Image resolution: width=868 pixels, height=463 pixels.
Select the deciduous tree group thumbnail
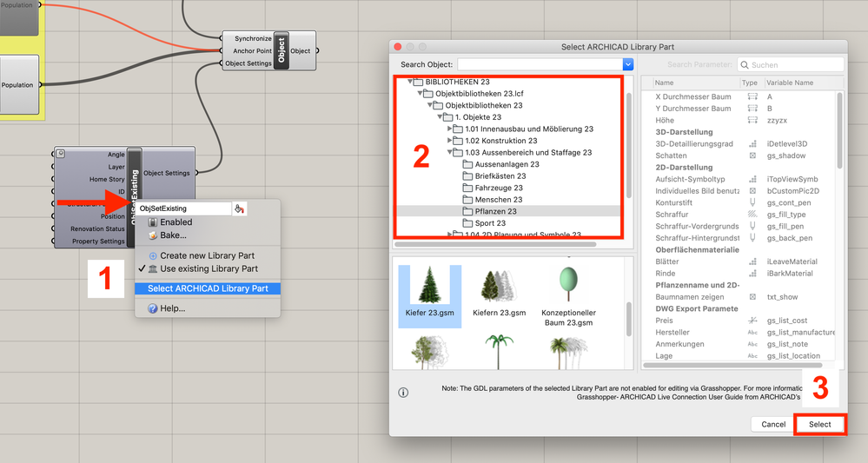[429, 353]
